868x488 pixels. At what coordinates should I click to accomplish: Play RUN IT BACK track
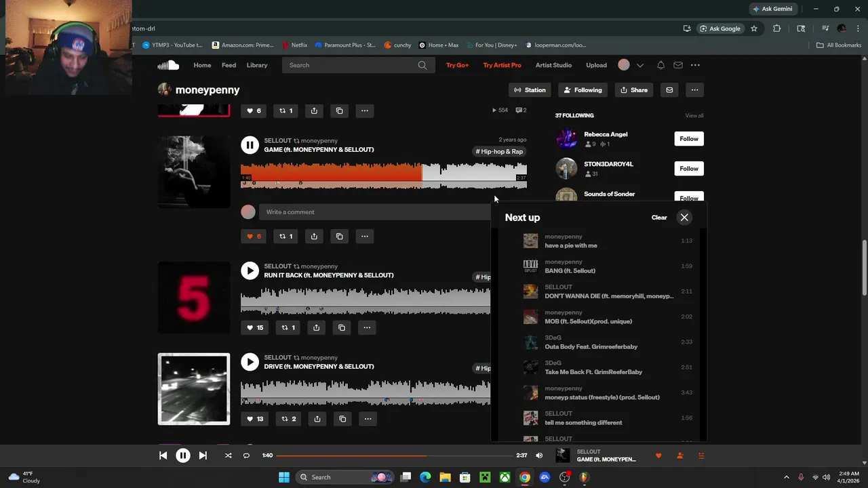coord(250,270)
